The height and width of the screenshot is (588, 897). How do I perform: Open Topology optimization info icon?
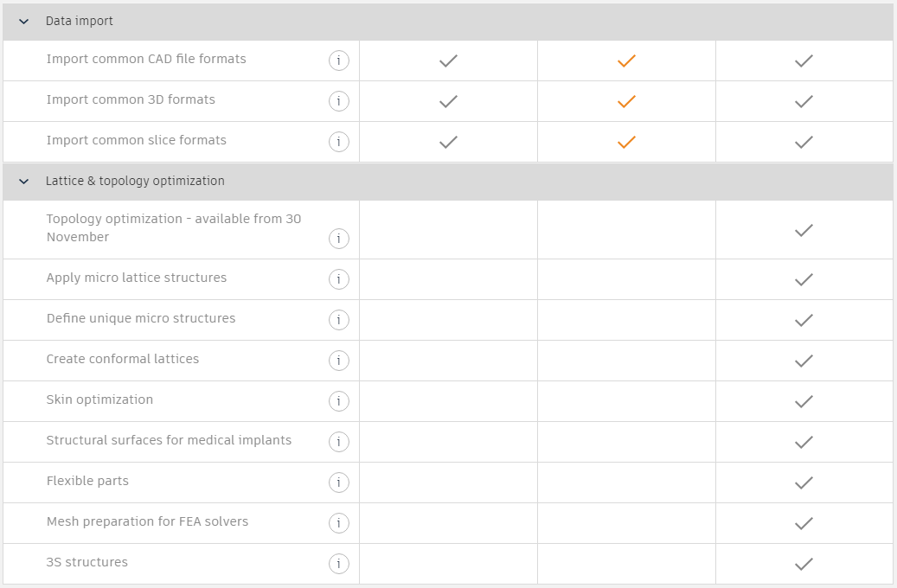[339, 239]
